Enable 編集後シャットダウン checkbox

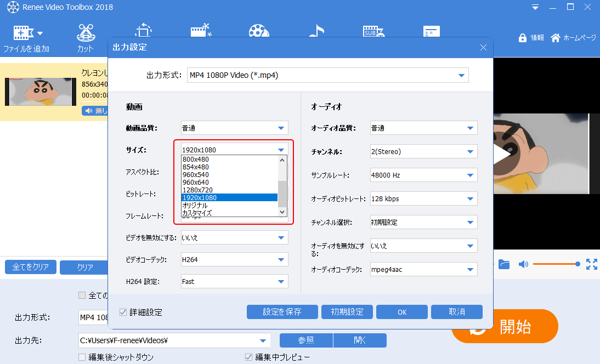(x=82, y=357)
